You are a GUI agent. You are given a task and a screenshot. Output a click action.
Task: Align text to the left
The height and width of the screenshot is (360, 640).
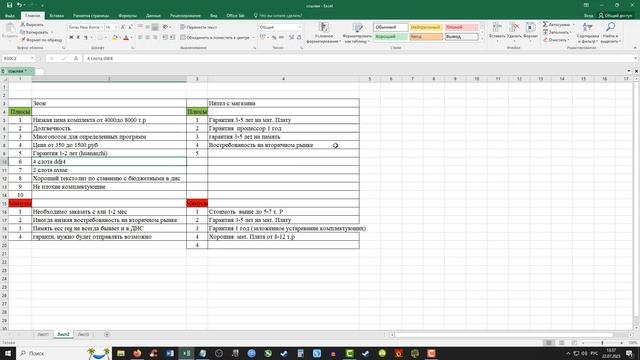point(140,38)
